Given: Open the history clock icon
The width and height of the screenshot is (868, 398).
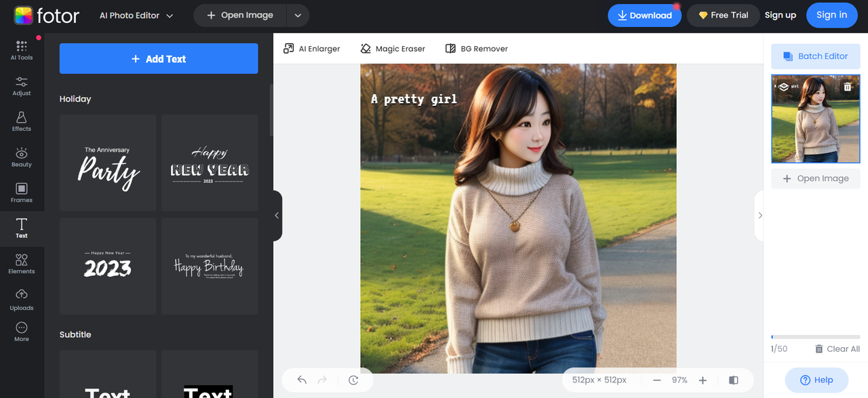Looking at the screenshot, I should tap(353, 380).
